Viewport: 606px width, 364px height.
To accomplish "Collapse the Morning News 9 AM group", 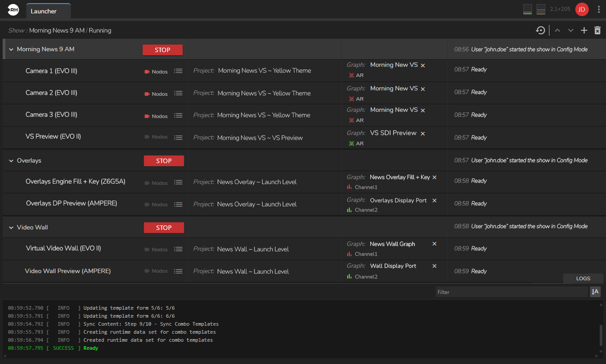I will click(11, 49).
